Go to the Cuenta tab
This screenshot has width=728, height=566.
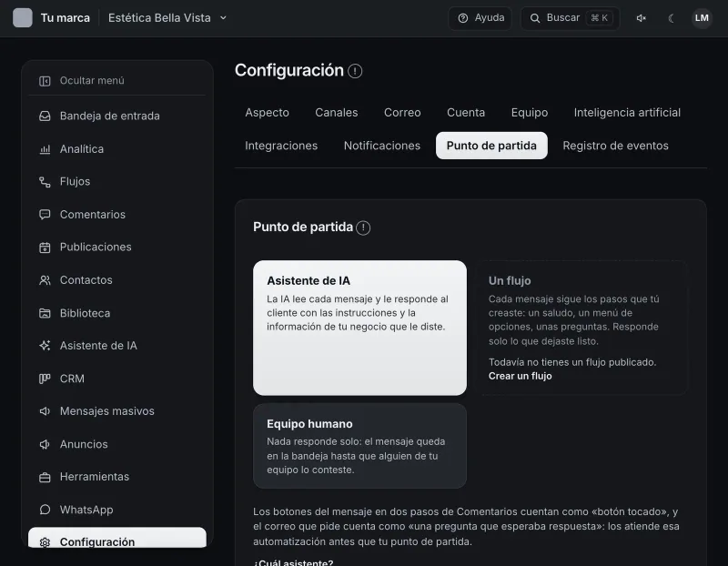(466, 113)
